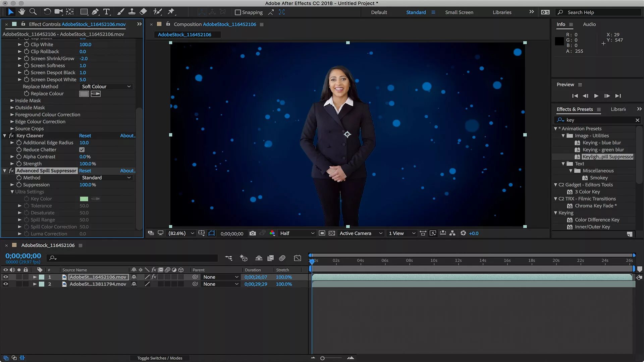Image resolution: width=644 pixels, height=362 pixels.
Task: Click Reset button for Key Cleaner effect
Action: [x=85, y=135]
